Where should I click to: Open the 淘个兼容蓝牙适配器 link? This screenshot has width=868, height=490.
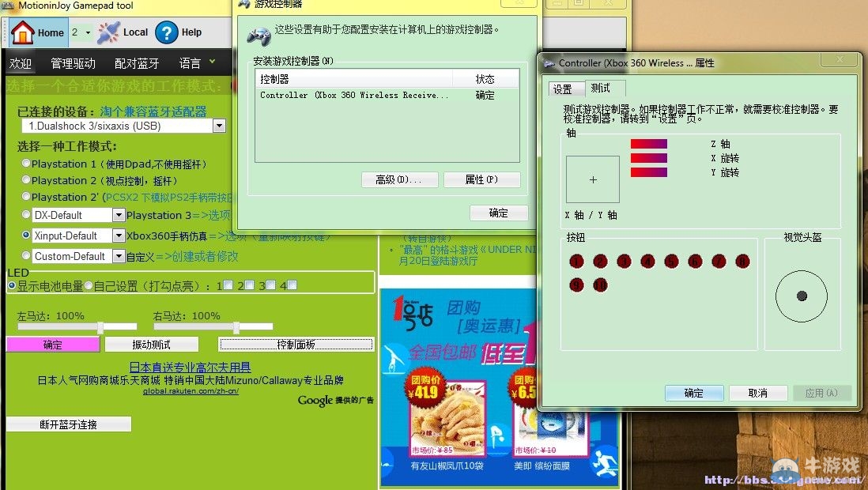click(x=153, y=111)
